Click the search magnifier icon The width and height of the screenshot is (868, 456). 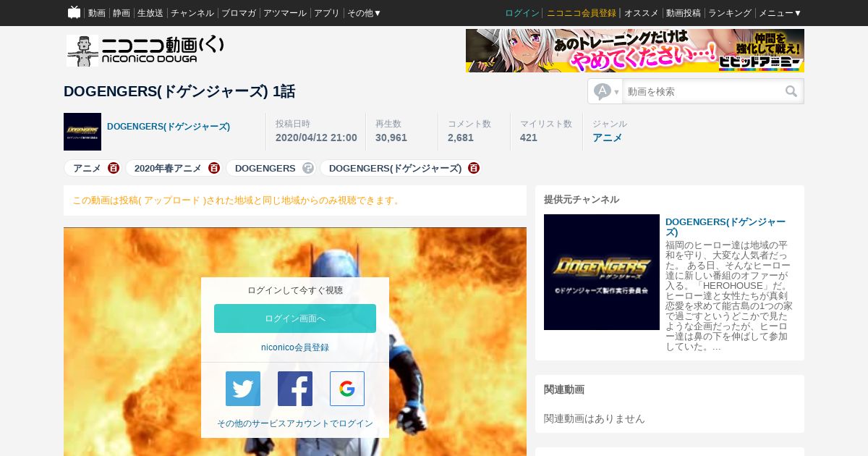pos(791,91)
